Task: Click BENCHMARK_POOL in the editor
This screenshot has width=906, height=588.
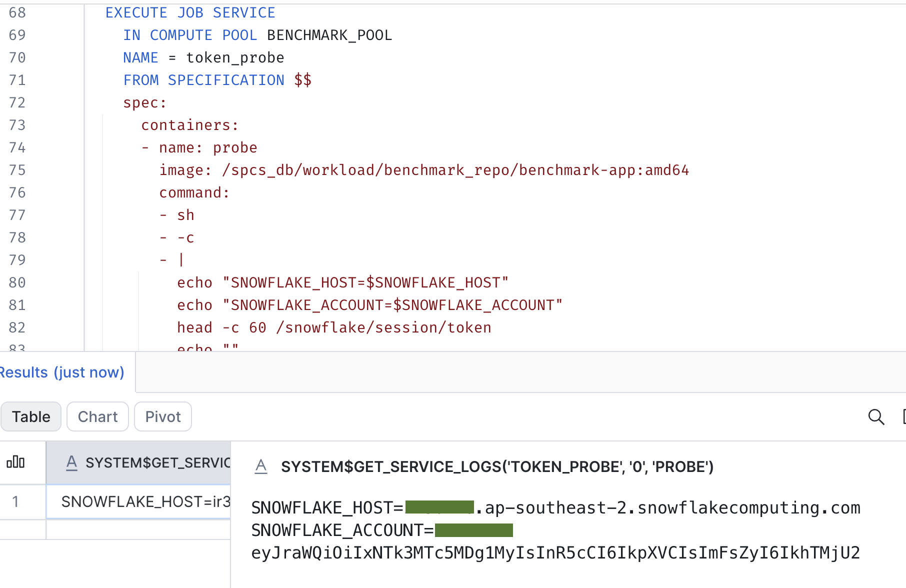Action: [329, 35]
